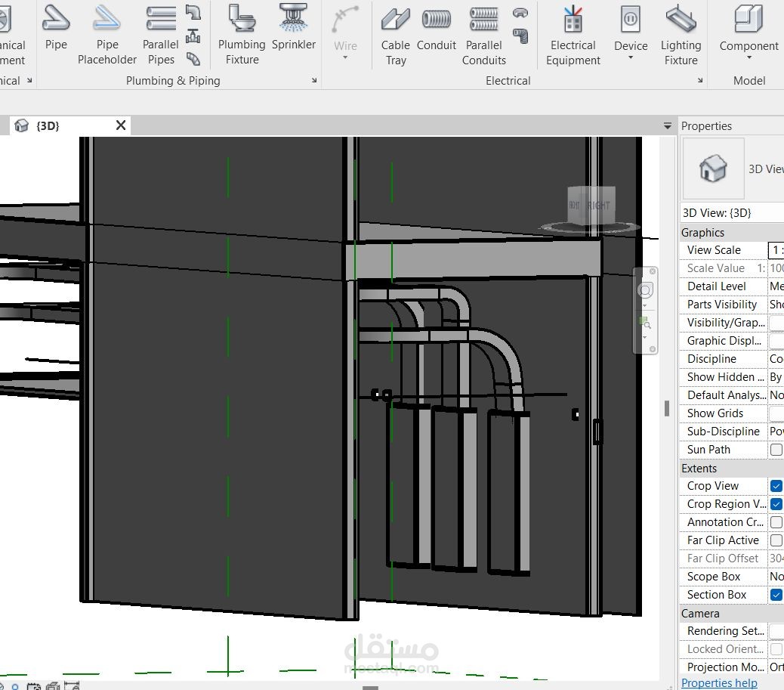Click the Component tool icon

pos(749,20)
